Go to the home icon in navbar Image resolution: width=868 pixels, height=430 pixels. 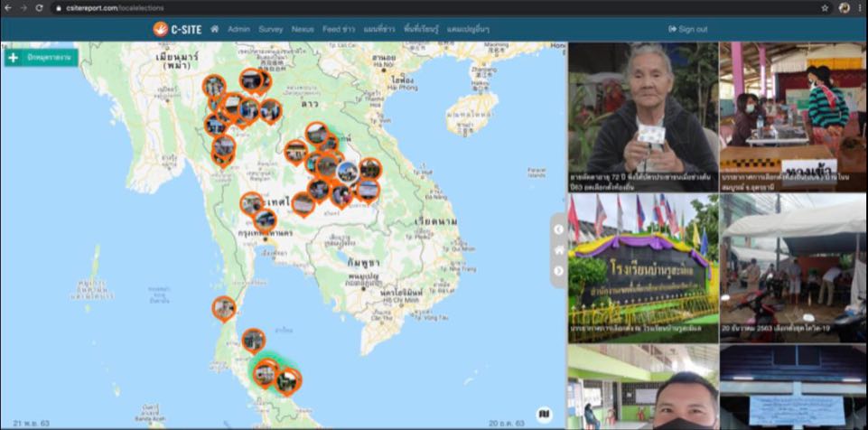tap(215, 29)
